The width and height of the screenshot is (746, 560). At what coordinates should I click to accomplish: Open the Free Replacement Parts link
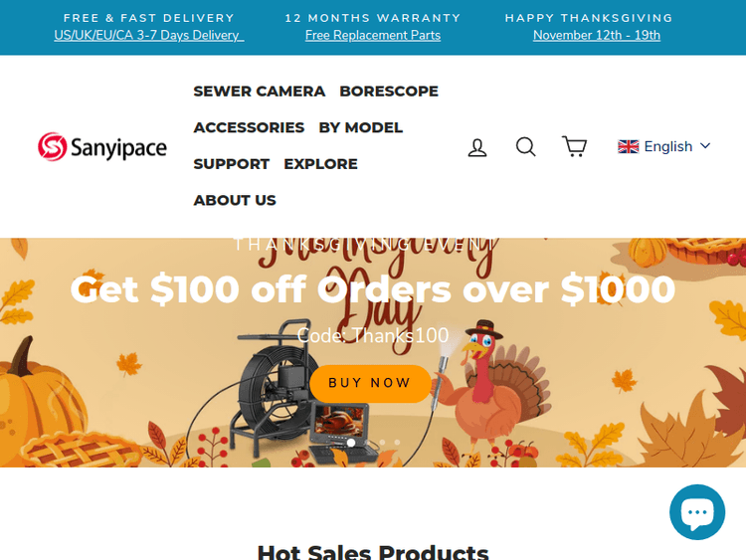tap(373, 35)
